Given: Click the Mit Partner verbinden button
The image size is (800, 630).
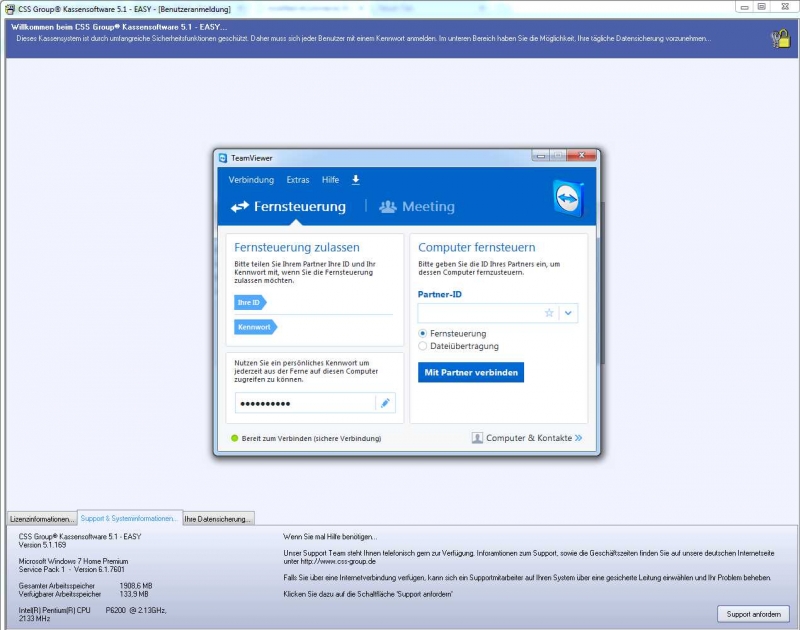Looking at the screenshot, I should click(x=471, y=372).
